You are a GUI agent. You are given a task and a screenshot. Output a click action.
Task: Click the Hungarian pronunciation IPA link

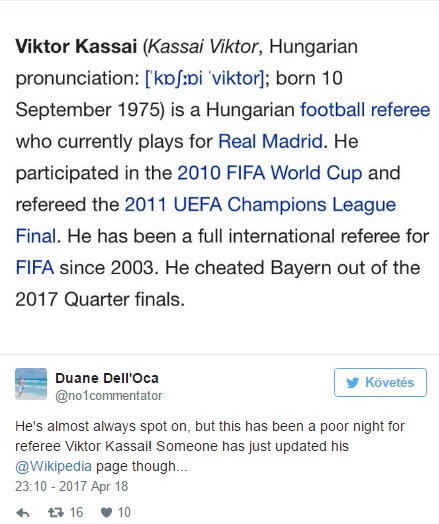(204, 79)
